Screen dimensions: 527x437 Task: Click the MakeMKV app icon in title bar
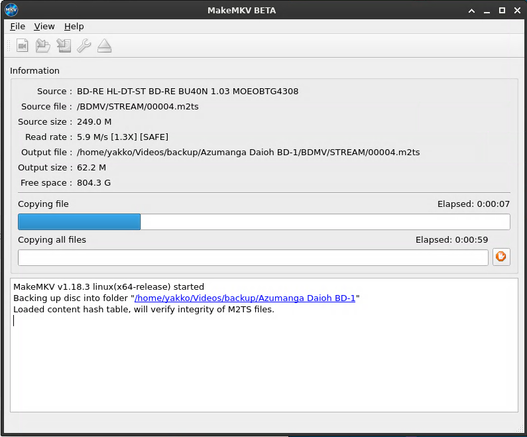(x=11, y=10)
